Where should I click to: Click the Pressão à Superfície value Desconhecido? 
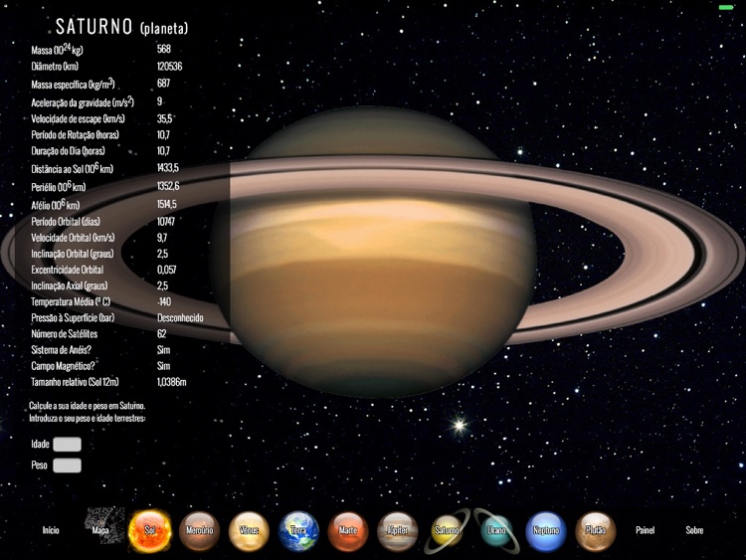click(x=180, y=318)
